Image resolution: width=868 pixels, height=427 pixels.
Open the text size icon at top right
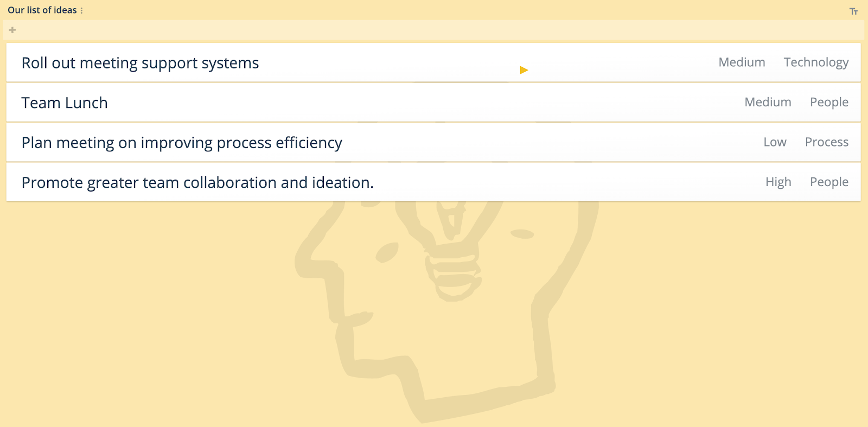pyautogui.click(x=853, y=11)
